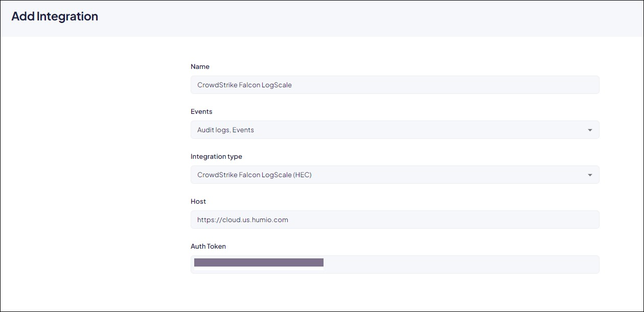The width and height of the screenshot is (644, 312).
Task: Click the Name field label
Action: pyautogui.click(x=200, y=66)
